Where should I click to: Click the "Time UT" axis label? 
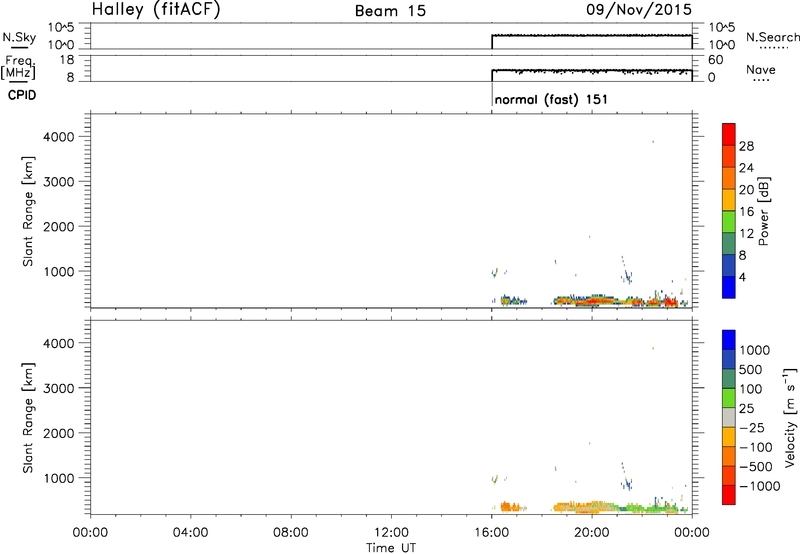(x=391, y=548)
